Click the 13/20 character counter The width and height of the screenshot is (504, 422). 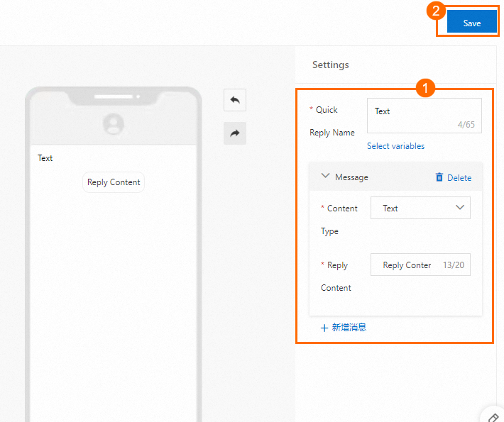pos(453,265)
